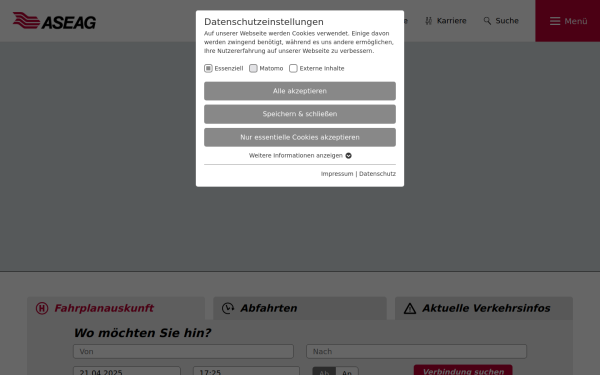Expand Weitere Informationen anzeigen
The height and width of the screenshot is (375, 600).
[300, 155]
